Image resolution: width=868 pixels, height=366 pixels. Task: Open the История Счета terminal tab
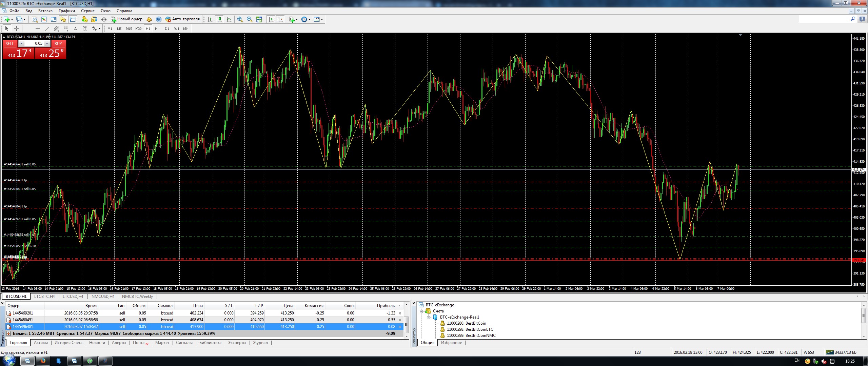68,343
